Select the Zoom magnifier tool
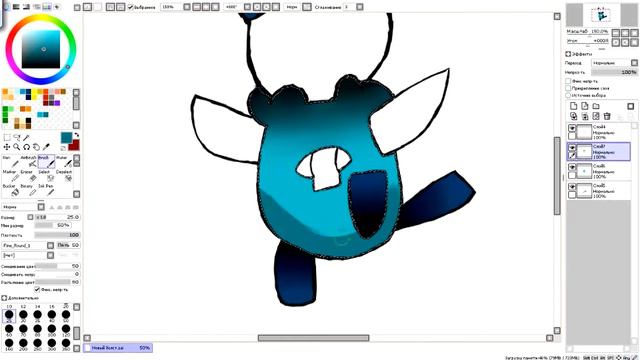This screenshot has width=640, height=360. (17, 147)
